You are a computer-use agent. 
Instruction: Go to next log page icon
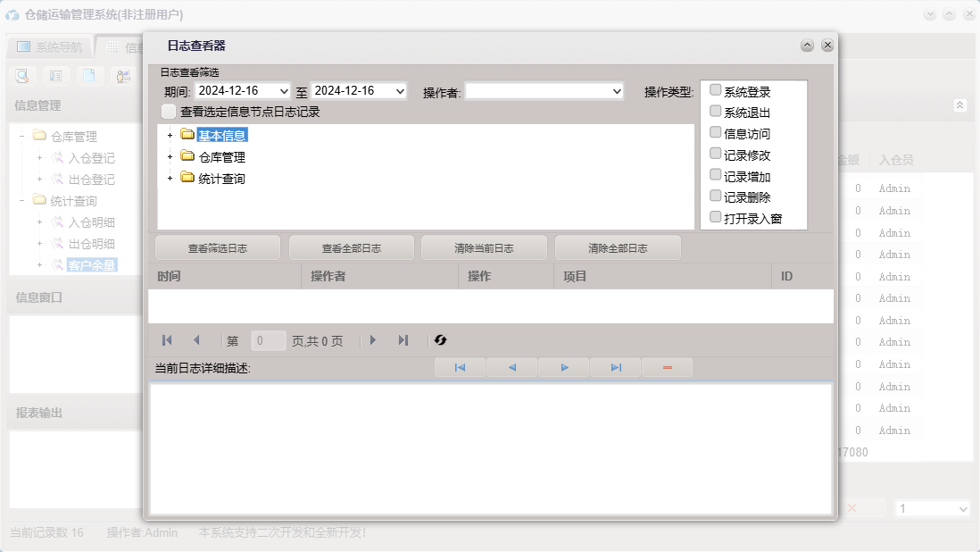tap(373, 340)
